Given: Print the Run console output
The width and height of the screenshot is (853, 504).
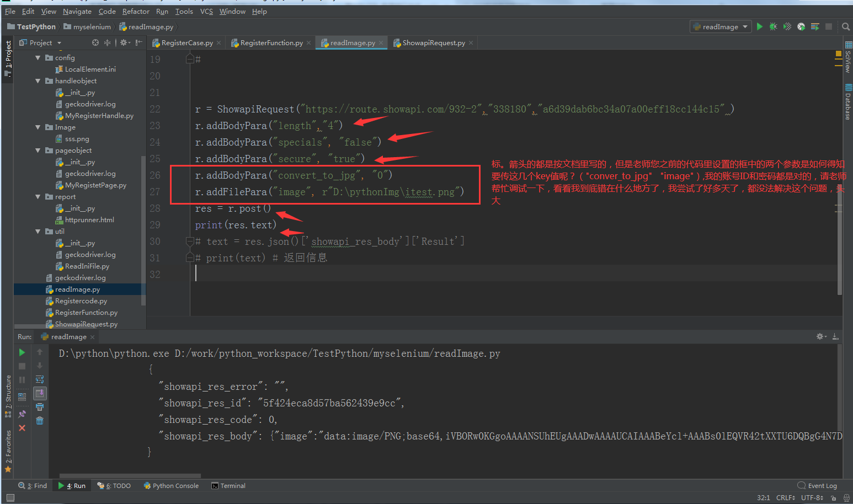Looking at the screenshot, I should pos(40,407).
